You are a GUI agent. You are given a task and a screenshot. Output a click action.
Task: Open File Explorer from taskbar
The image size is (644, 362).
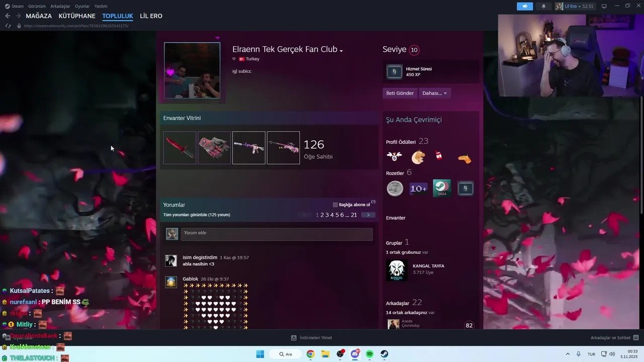pyautogui.click(x=325, y=354)
